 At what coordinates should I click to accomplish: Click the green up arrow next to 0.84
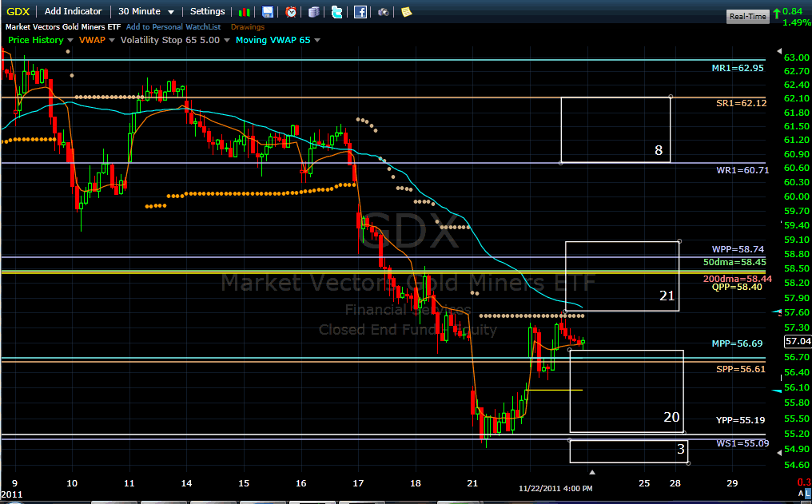coord(777,14)
